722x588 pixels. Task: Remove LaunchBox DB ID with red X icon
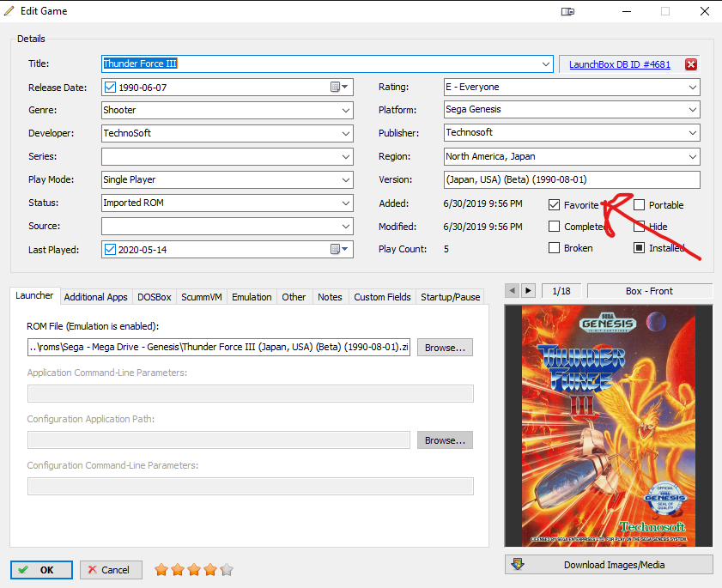(x=691, y=64)
